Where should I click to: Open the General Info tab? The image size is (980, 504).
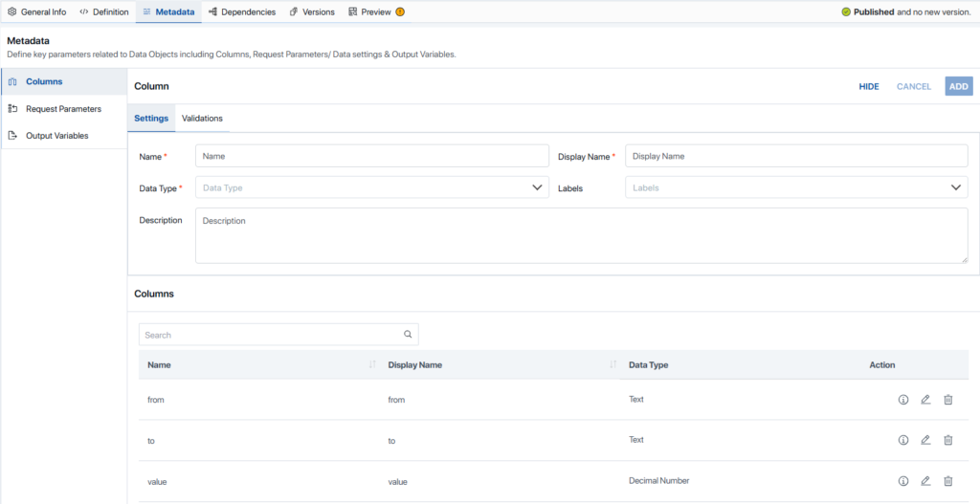37,11
